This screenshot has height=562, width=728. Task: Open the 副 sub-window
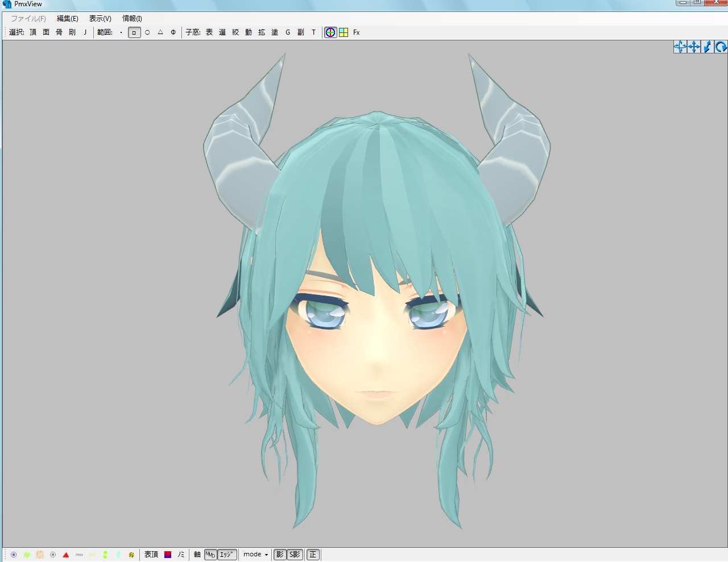(301, 32)
